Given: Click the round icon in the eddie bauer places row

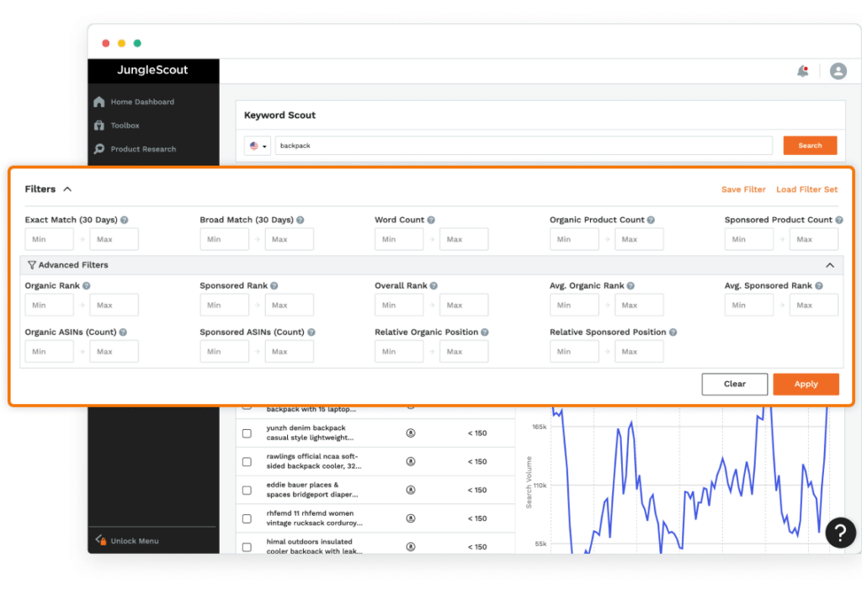Looking at the screenshot, I should click(x=411, y=490).
